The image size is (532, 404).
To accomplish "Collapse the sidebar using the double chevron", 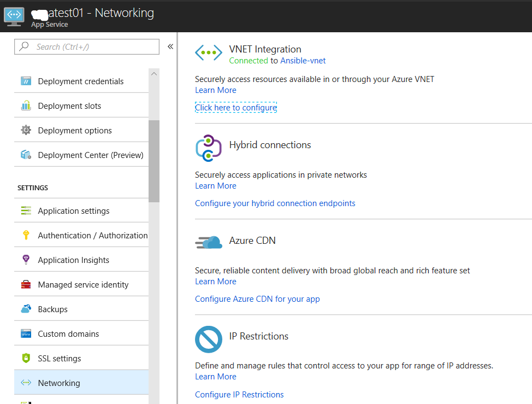I will pos(170,46).
